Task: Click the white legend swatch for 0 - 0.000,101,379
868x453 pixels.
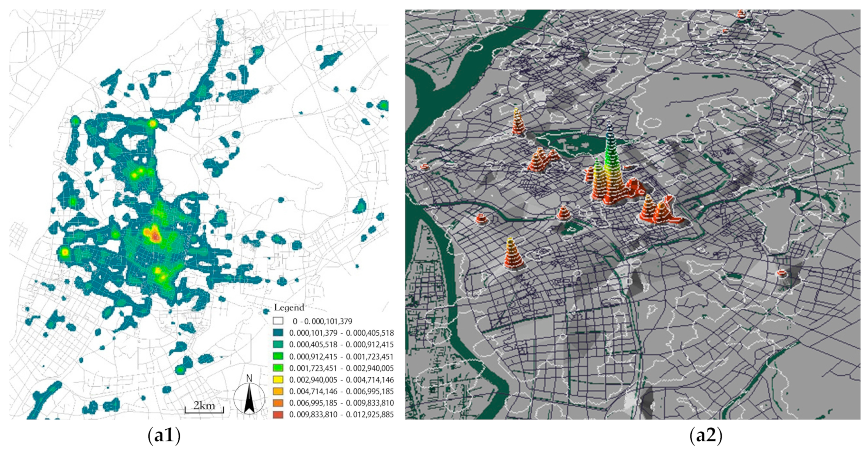Action: pyautogui.click(x=278, y=321)
